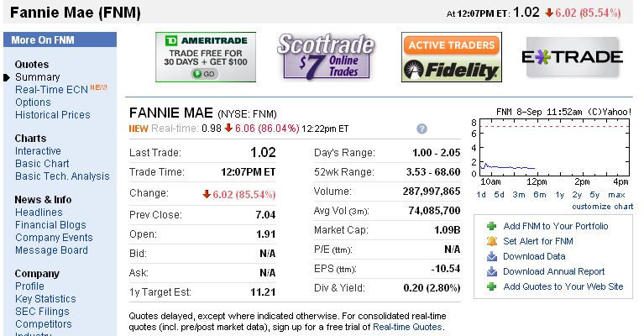Switch chart range to 5y
Image resolution: width=644 pixels, height=336 pixels.
point(594,195)
